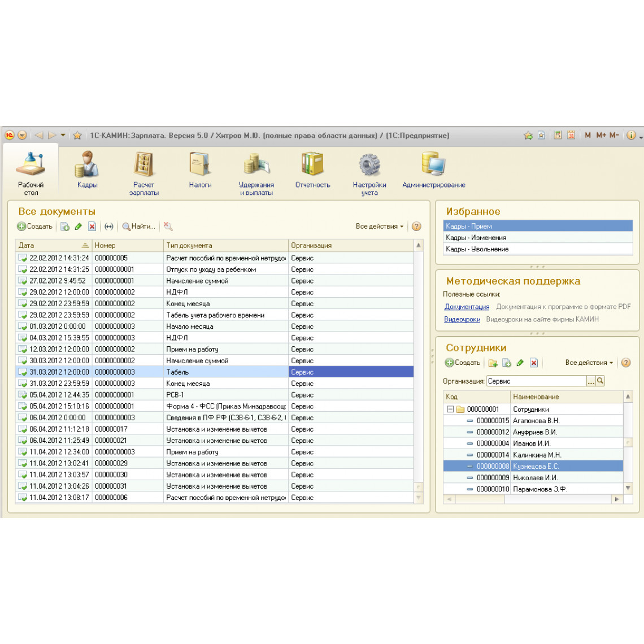Screen dimensions: 644x644
Task: Click Создать in Все документы toolbar
Action: point(35,227)
